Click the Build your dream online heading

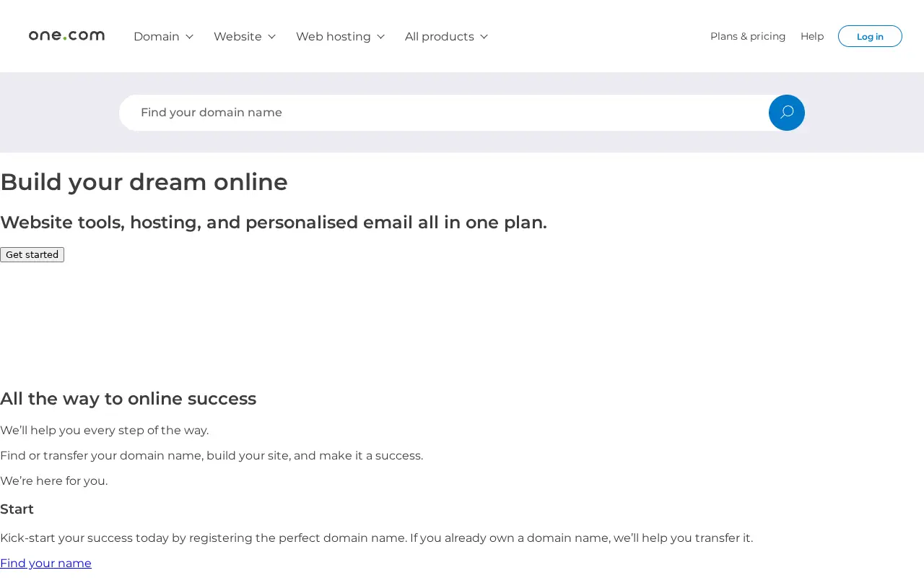(144, 182)
